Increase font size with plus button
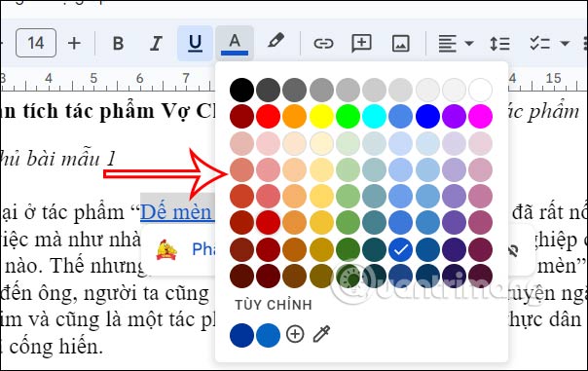Viewport: 588px width, 371px height. pos(74,43)
